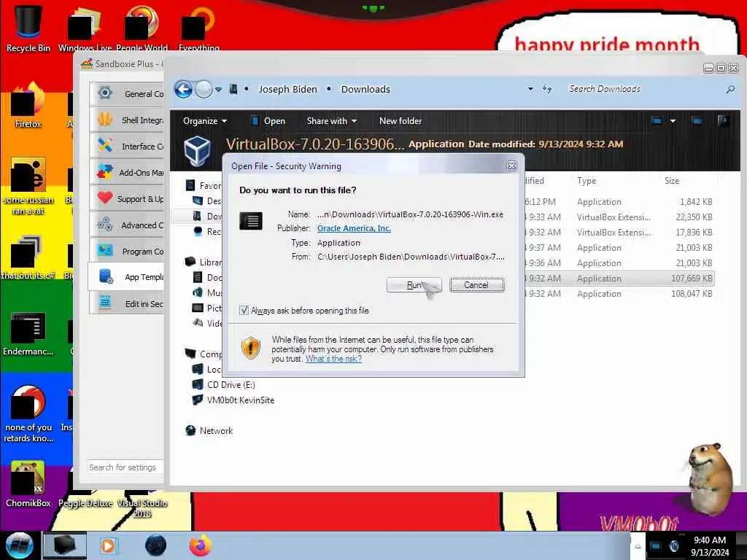Screen dimensions: 747x560
Task: Open Shell Integration in the Sandboxie settings
Action: (x=127, y=120)
